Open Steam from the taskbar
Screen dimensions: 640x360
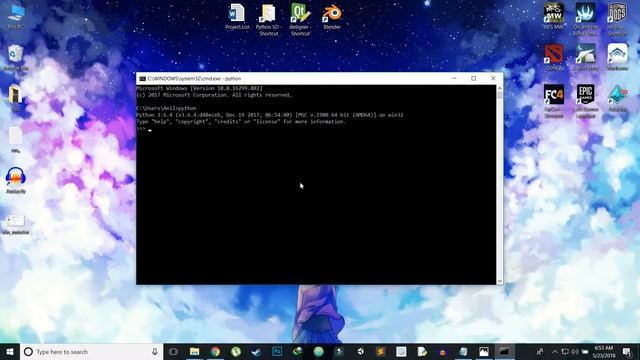[x=256, y=351]
